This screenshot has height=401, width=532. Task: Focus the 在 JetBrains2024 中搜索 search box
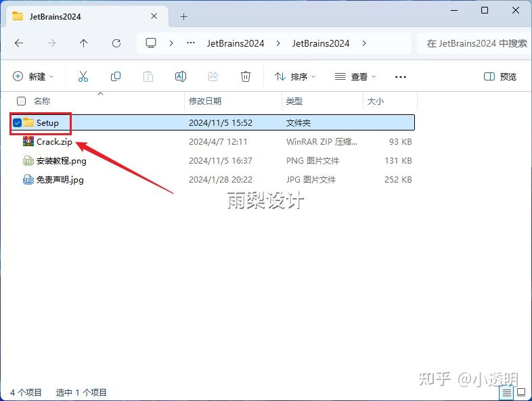click(474, 43)
